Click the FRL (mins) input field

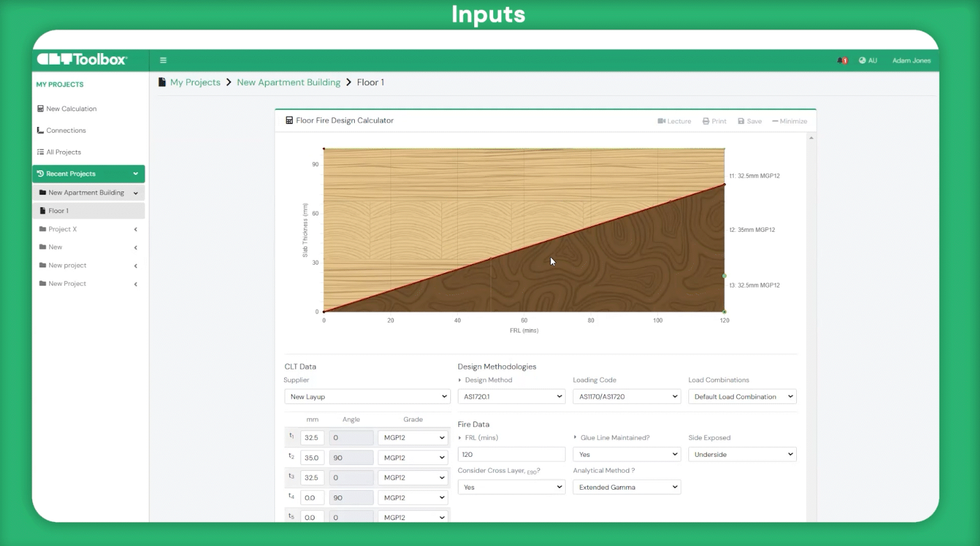tap(511, 454)
